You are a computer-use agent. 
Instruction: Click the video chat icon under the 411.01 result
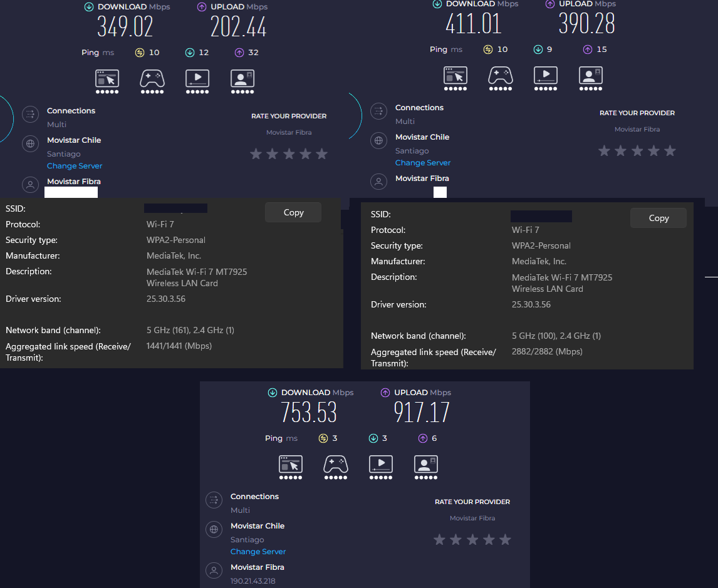[590, 75]
